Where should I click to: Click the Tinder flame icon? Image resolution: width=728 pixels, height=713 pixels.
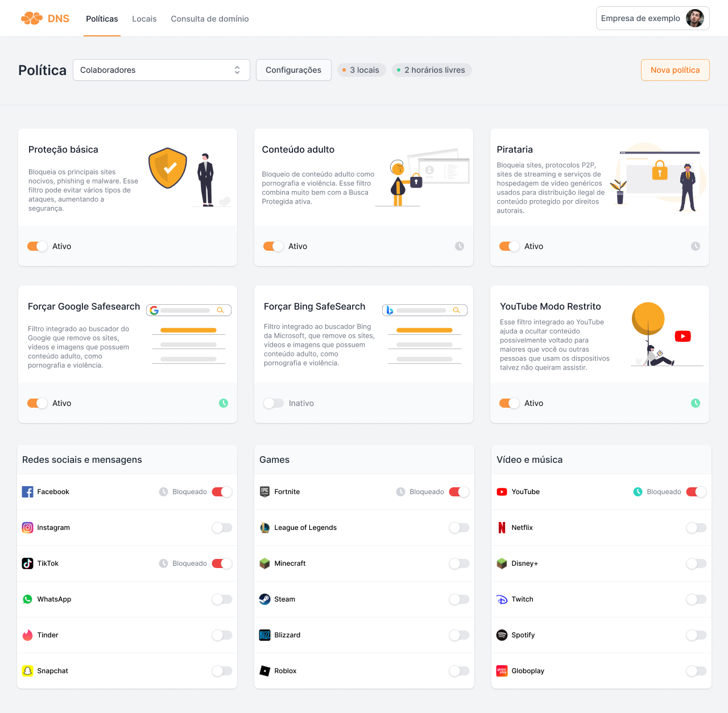pyautogui.click(x=27, y=635)
